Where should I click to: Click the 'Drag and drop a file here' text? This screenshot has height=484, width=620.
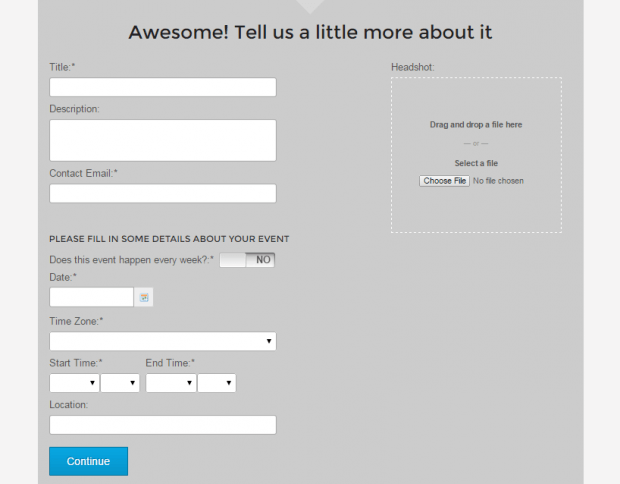(476, 125)
